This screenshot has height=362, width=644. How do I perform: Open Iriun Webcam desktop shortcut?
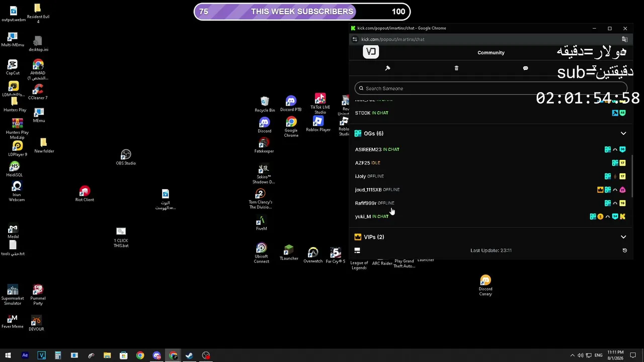pos(17,192)
